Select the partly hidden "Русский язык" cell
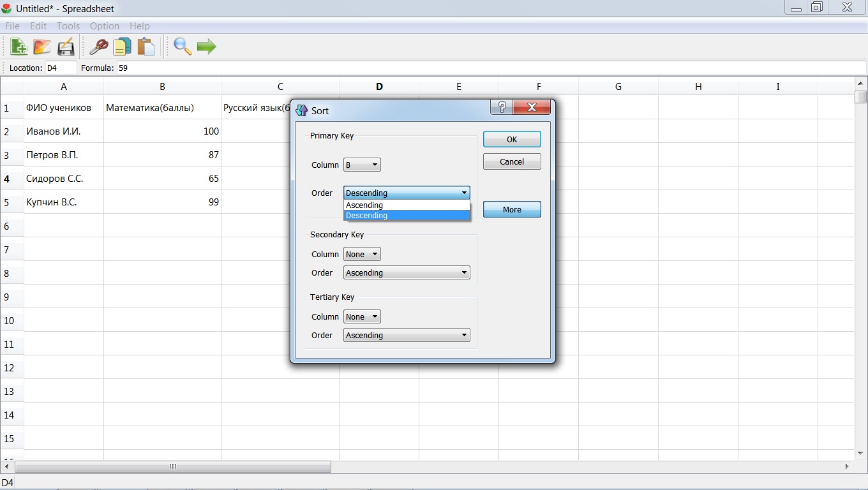This screenshot has height=490, width=868. (256, 108)
